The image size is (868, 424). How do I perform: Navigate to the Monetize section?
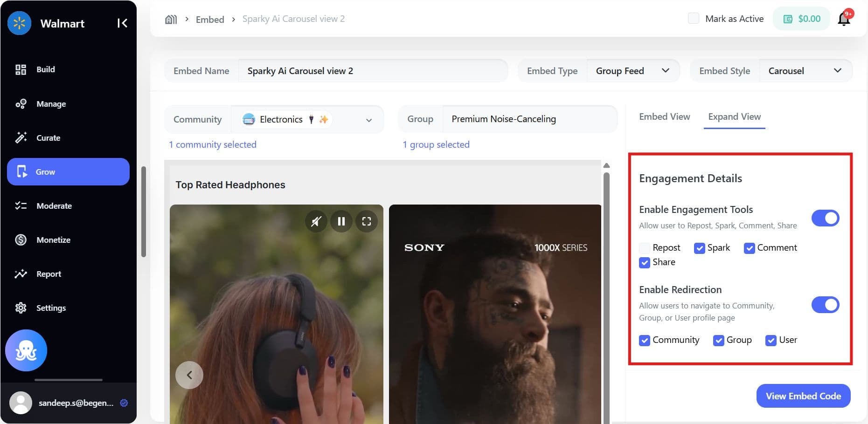coord(68,239)
